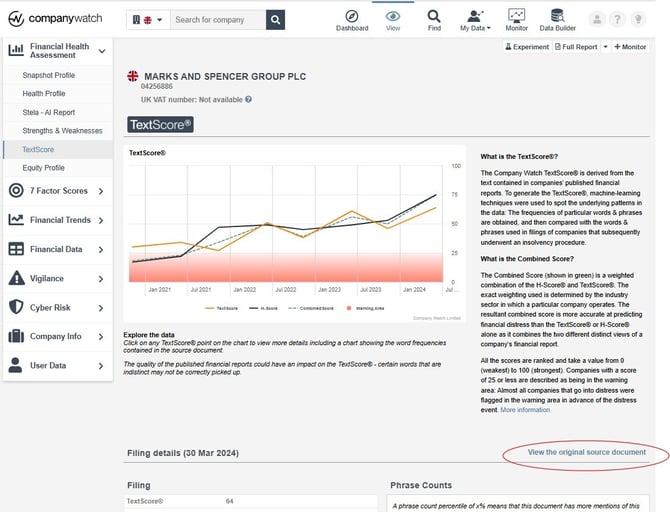Focus the Search for company field
The height and width of the screenshot is (512, 670).
pyautogui.click(x=218, y=20)
